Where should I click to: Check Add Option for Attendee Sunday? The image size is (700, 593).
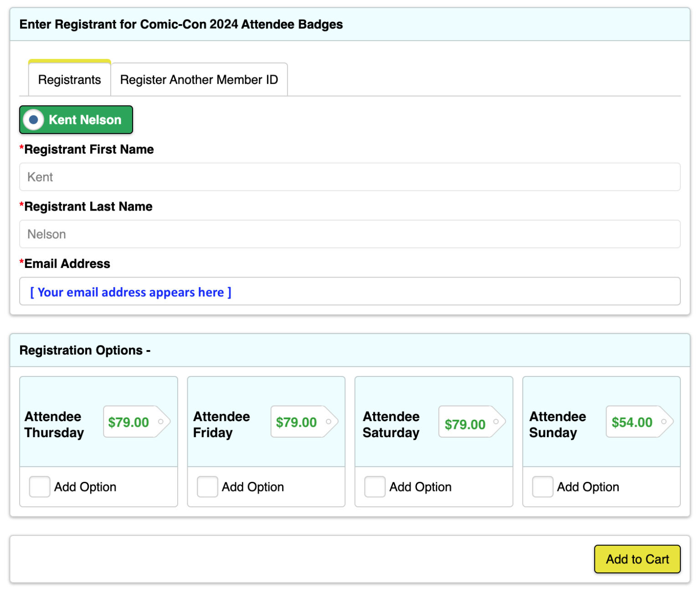tap(543, 487)
